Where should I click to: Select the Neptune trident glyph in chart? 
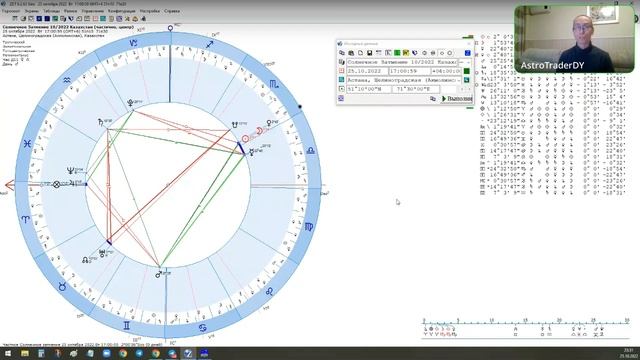(70, 171)
